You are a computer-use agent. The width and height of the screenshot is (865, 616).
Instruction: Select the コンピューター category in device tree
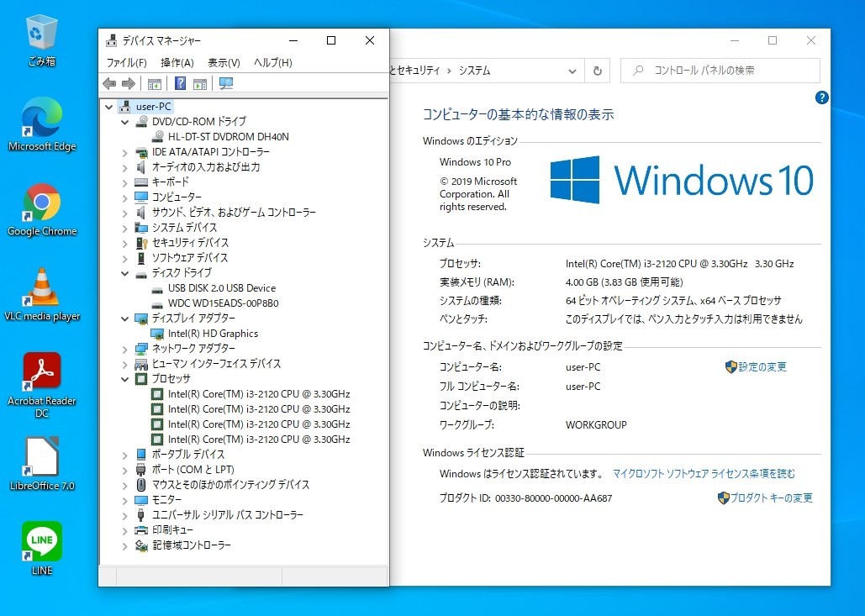click(x=177, y=197)
